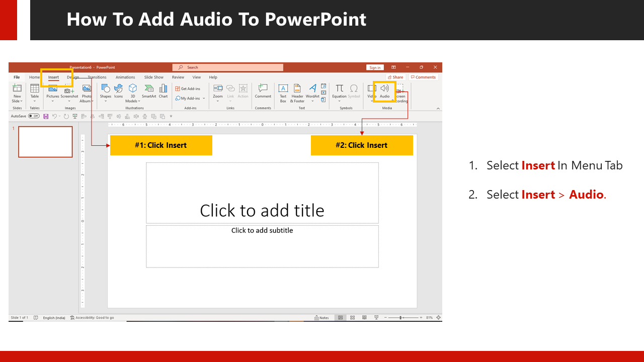
Task: Toggle the AutoSave switch
Action: point(34,116)
